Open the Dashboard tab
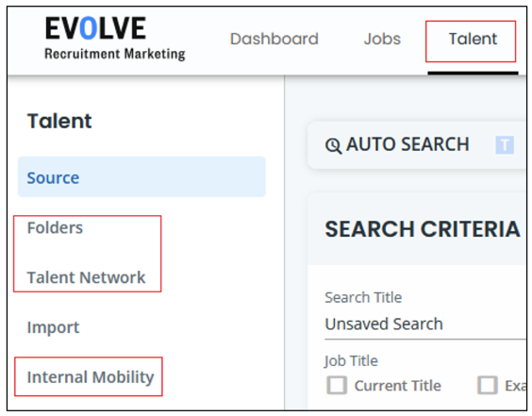Image resolution: width=532 pixels, height=416 pixels. [x=274, y=39]
